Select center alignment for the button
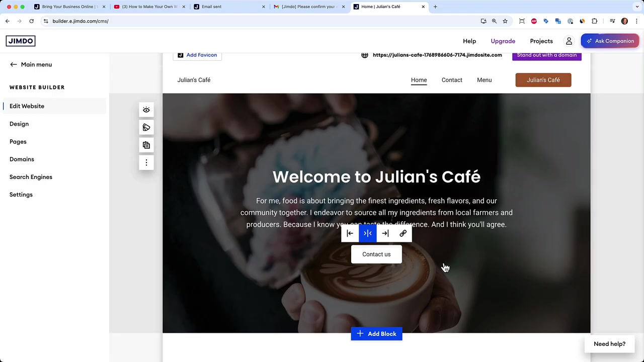 click(x=368, y=233)
